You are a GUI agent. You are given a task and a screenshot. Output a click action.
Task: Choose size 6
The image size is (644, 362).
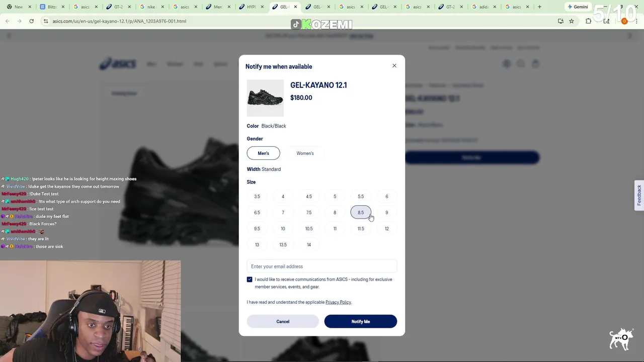point(386,197)
